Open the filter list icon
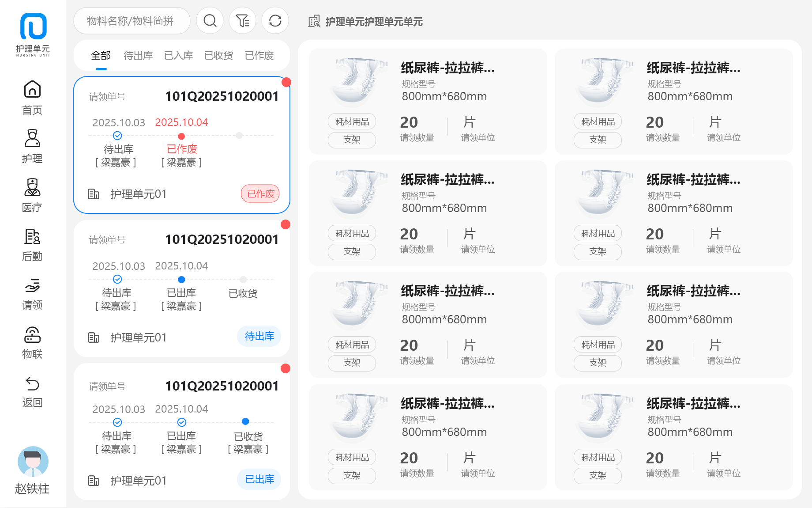Viewport: 812px width, 508px height. tap(242, 21)
